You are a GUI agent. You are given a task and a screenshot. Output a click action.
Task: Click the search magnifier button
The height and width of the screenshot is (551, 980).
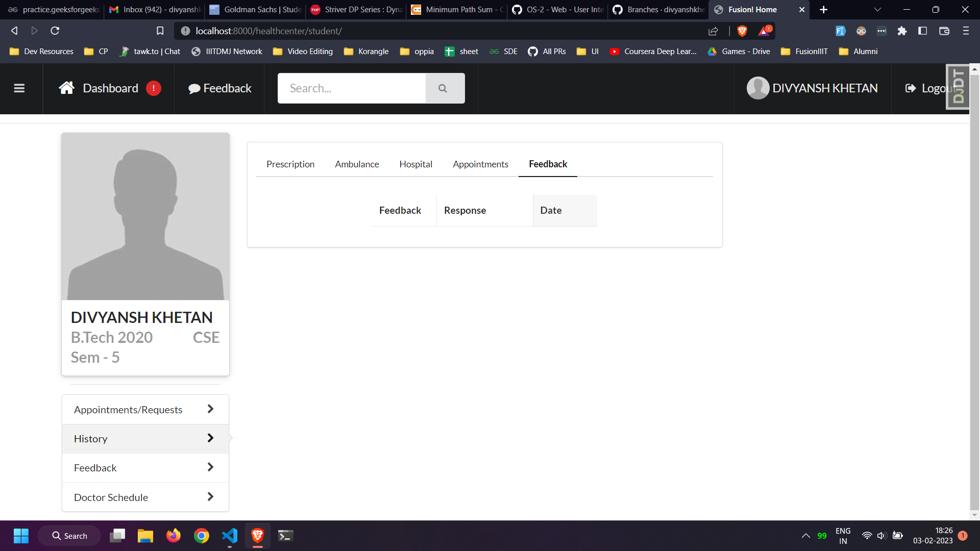443,88
